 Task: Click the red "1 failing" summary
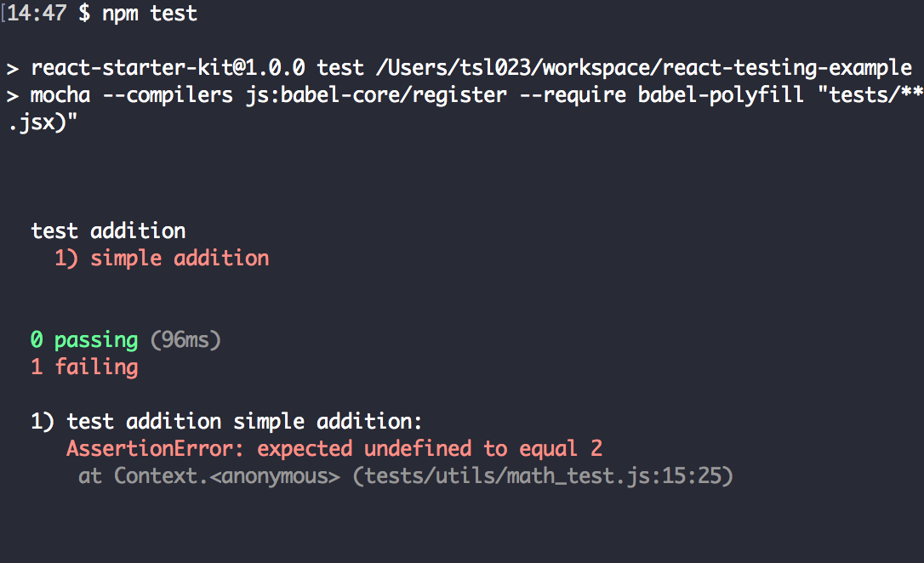[x=83, y=367]
